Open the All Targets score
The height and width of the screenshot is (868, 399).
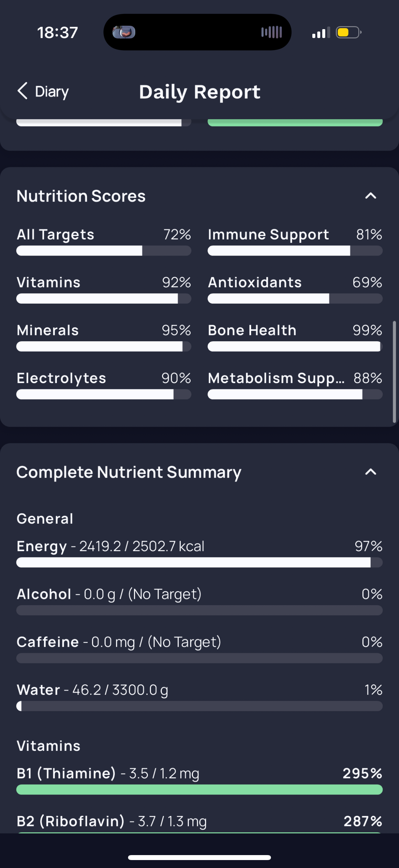(104, 241)
